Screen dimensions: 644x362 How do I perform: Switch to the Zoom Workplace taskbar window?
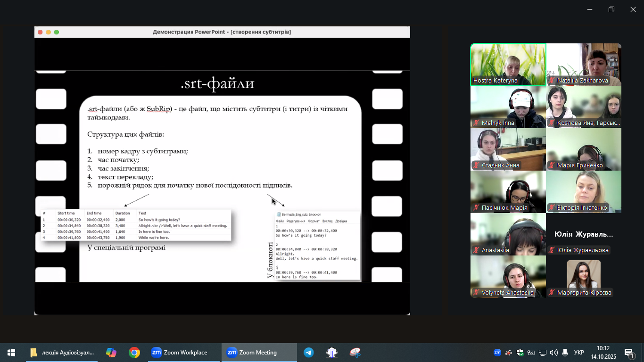pyautogui.click(x=180, y=353)
